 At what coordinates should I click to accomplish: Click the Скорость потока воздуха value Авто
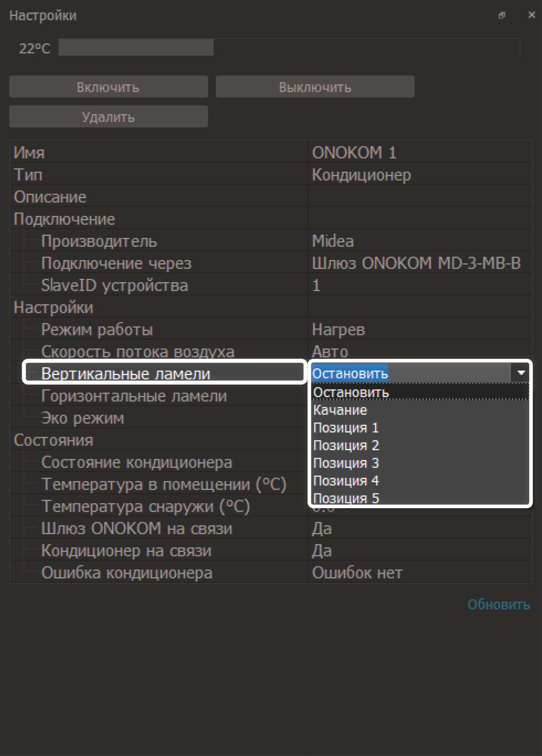click(330, 351)
